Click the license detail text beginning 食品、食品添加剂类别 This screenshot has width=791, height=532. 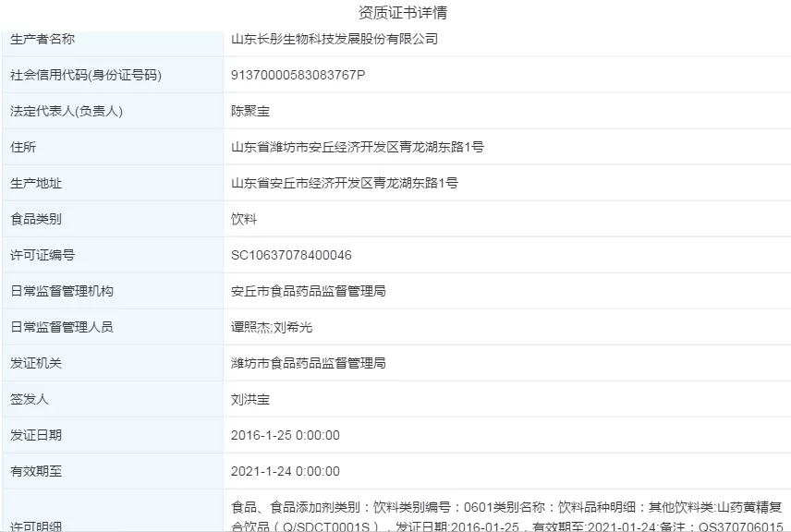tap(506, 516)
